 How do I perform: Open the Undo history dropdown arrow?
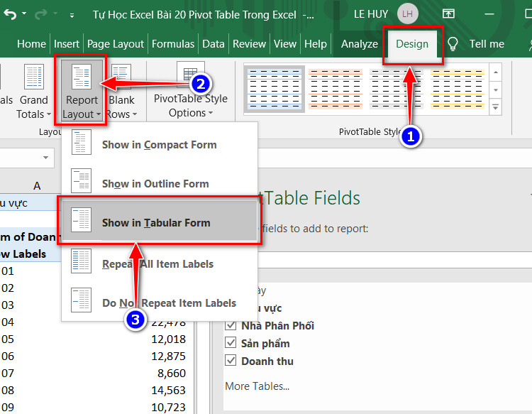point(24,13)
